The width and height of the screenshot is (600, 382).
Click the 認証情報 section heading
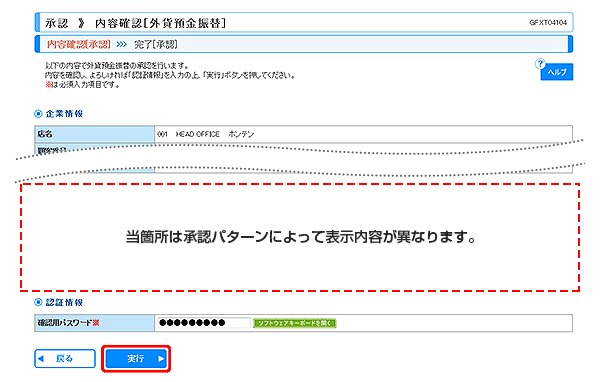[64, 302]
